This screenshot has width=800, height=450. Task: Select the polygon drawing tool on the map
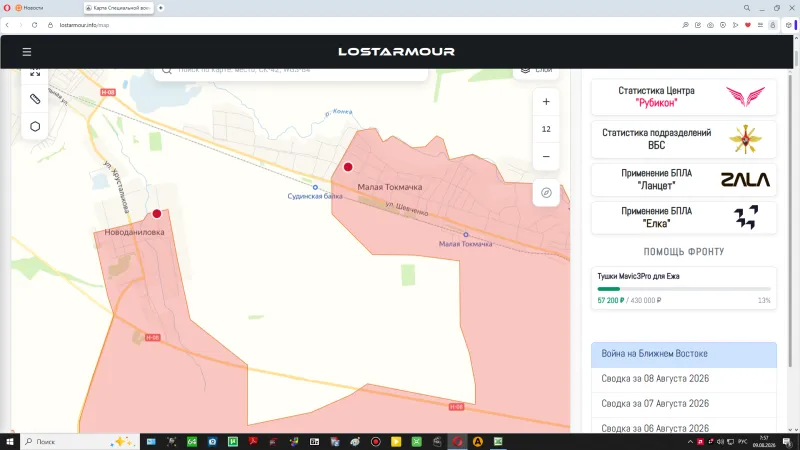(x=35, y=126)
